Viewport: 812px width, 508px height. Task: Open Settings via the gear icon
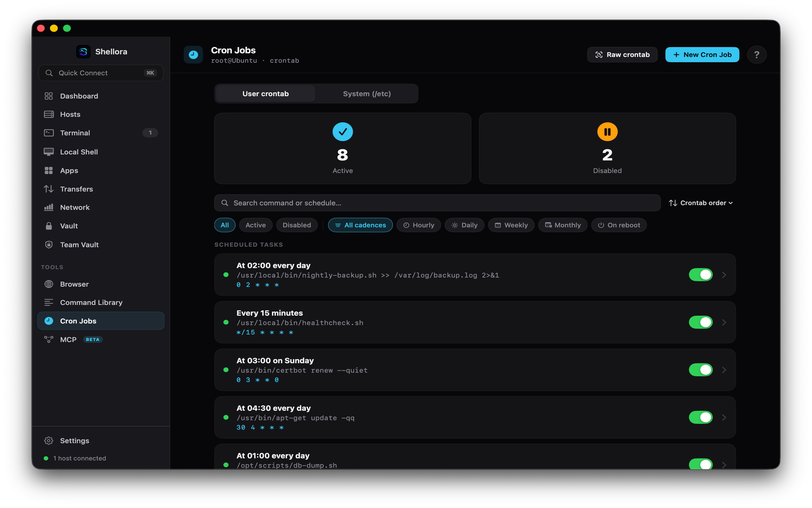coord(49,440)
